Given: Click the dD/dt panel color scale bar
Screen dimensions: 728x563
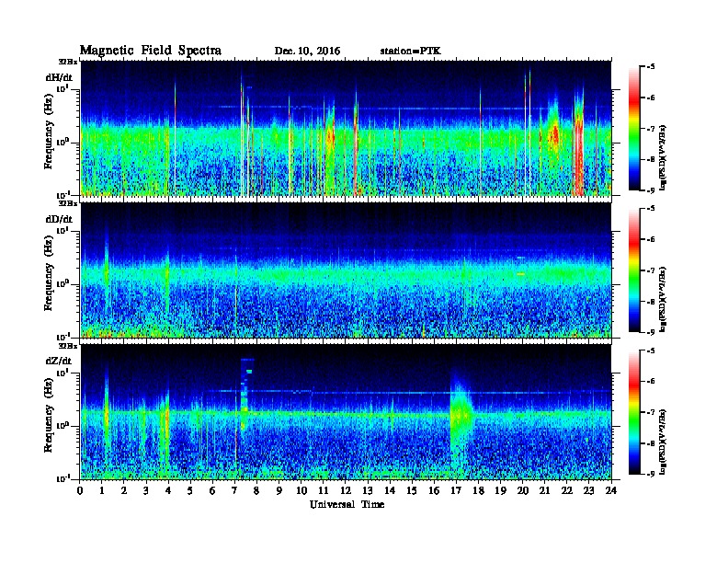Looking at the screenshot, I should (634, 270).
